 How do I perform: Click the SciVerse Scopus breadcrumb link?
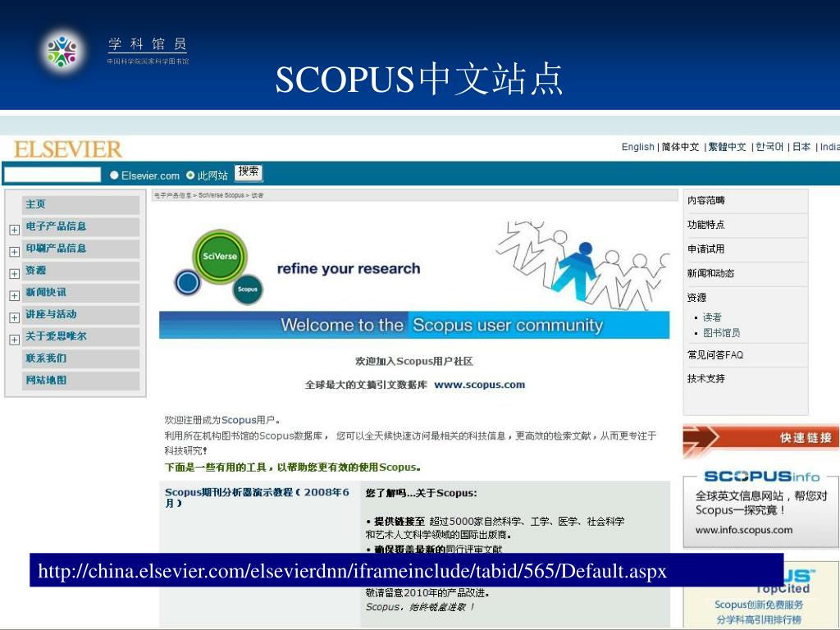coord(221,195)
